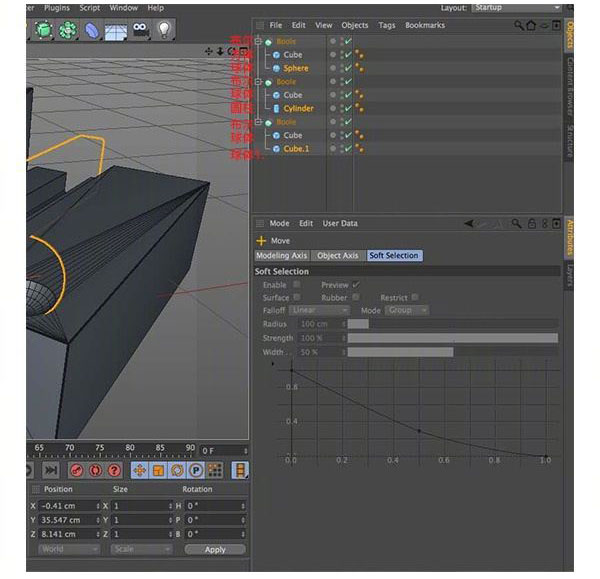The height and width of the screenshot is (579, 600).
Task: Click the Strength slider bar
Action: (x=453, y=338)
